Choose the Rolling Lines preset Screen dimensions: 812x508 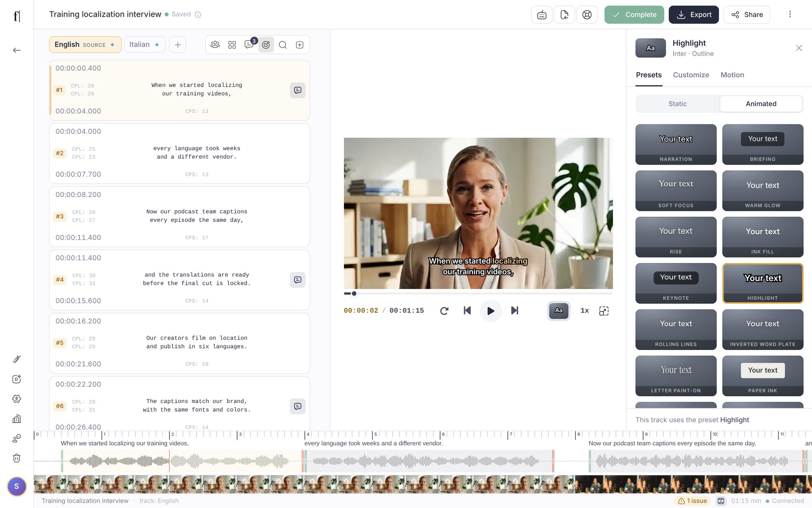[676, 330]
